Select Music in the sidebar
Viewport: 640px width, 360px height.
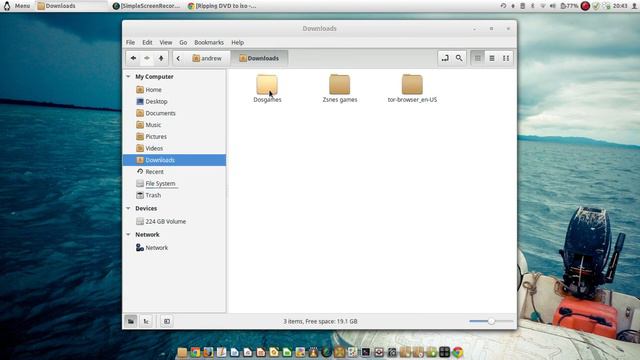pyautogui.click(x=174, y=125)
